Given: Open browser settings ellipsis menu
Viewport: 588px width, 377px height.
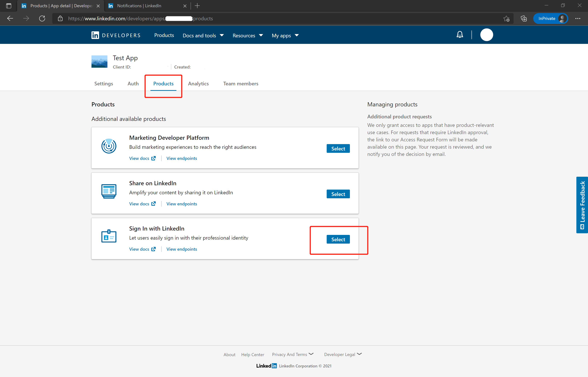Looking at the screenshot, I should 578,19.
